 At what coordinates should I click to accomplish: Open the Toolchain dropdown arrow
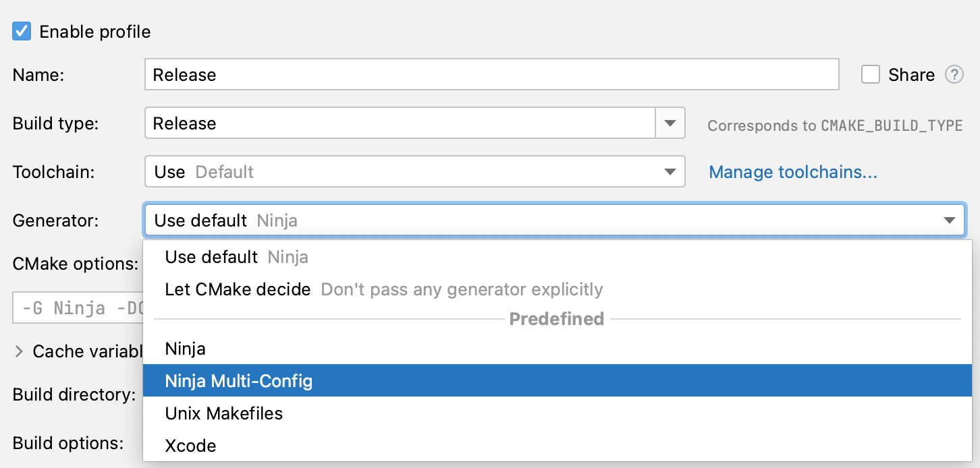coord(669,172)
